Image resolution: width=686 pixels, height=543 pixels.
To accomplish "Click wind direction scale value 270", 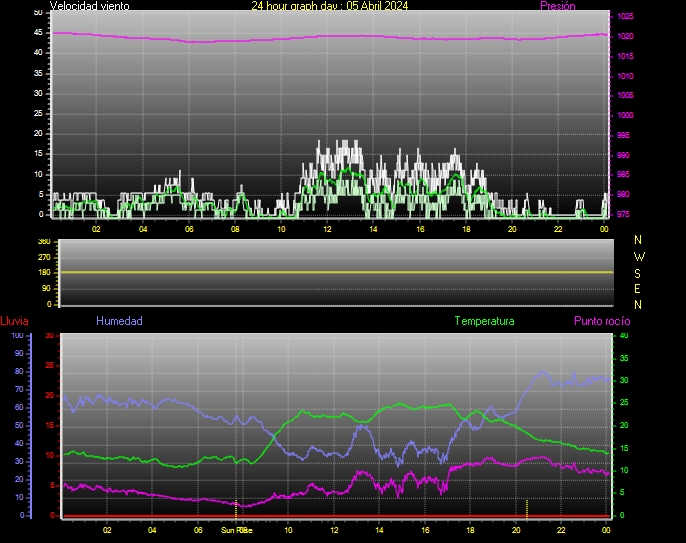I will point(44,257).
